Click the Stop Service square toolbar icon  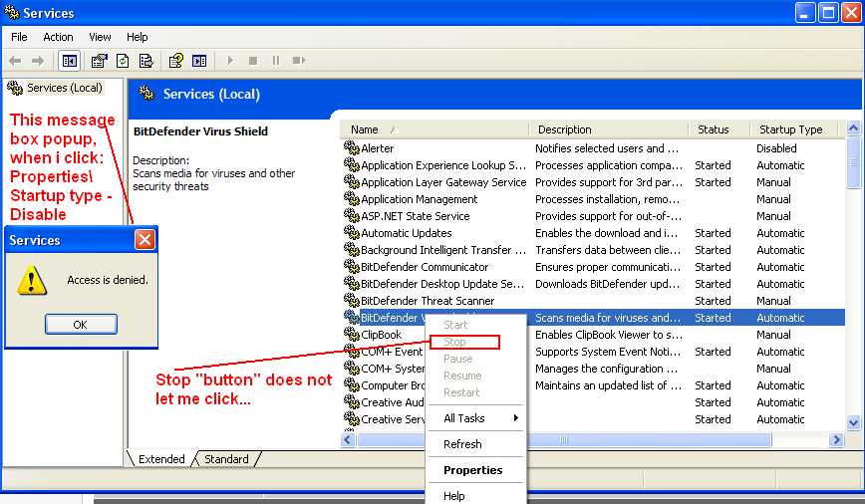click(253, 61)
